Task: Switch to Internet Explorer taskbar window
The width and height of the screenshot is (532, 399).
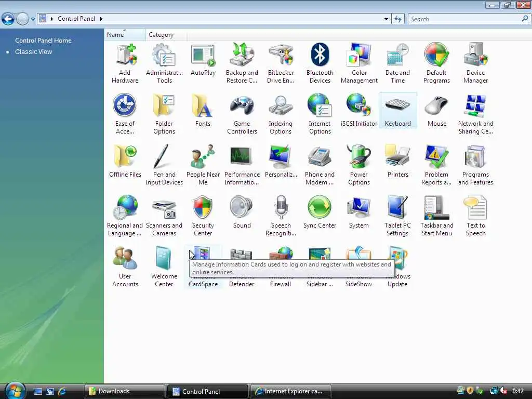Action: point(291,391)
